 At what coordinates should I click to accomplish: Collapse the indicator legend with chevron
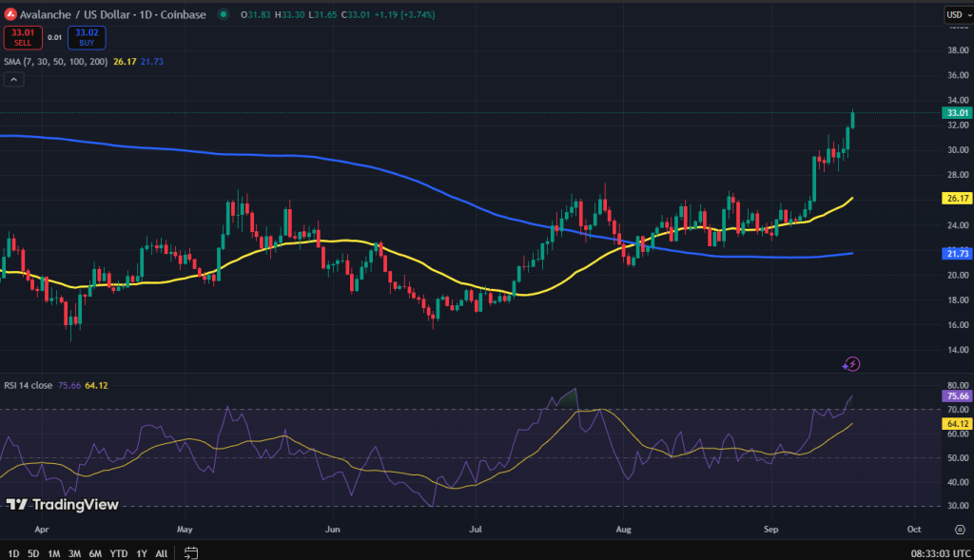[x=14, y=80]
